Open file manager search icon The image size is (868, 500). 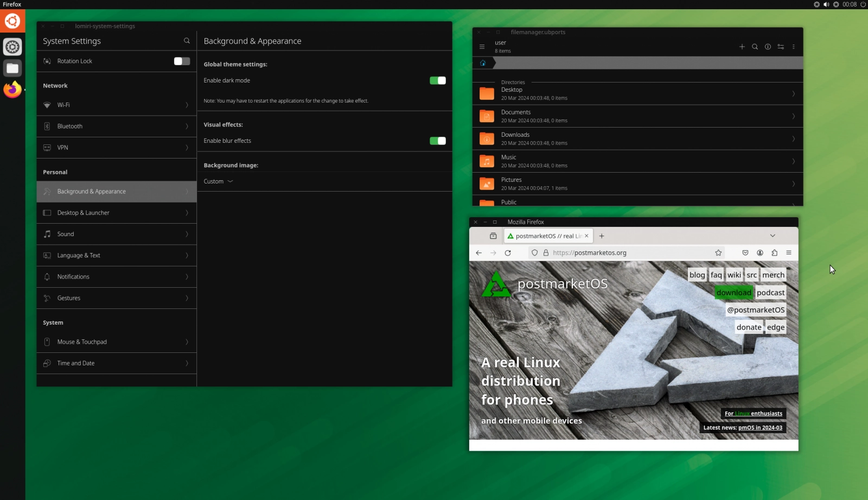755,47
